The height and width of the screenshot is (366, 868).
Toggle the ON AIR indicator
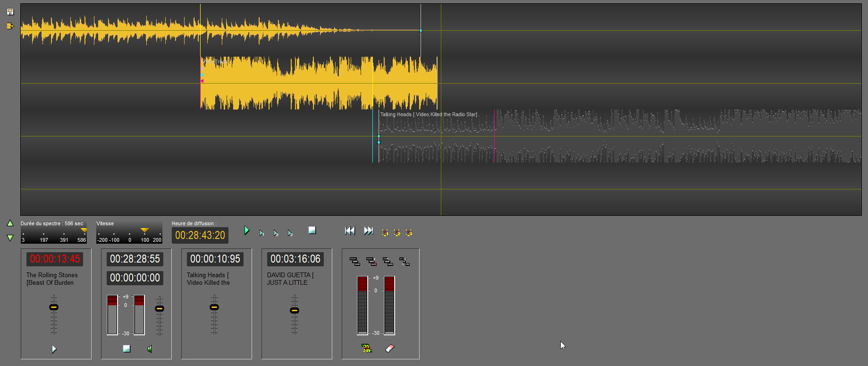point(366,349)
